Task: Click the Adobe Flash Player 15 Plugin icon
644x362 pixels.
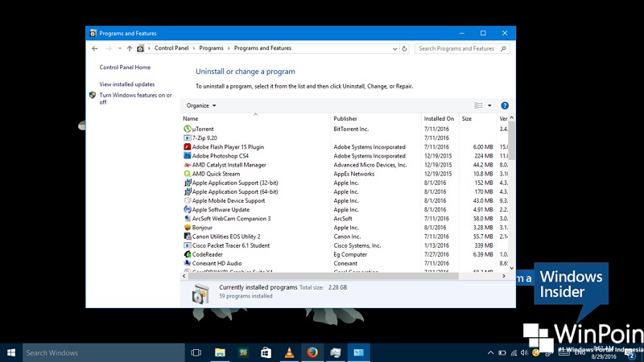Action: (x=188, y=147)
